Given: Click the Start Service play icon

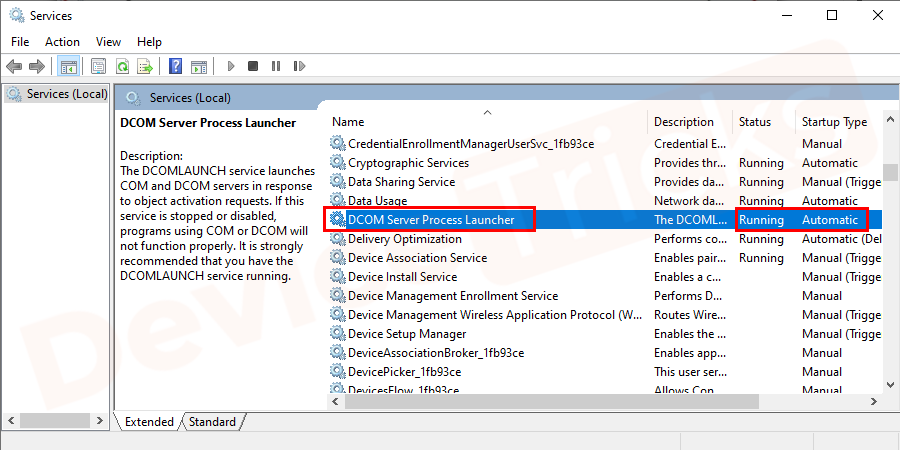Looking at the screenshot, I should pos(231,67).
